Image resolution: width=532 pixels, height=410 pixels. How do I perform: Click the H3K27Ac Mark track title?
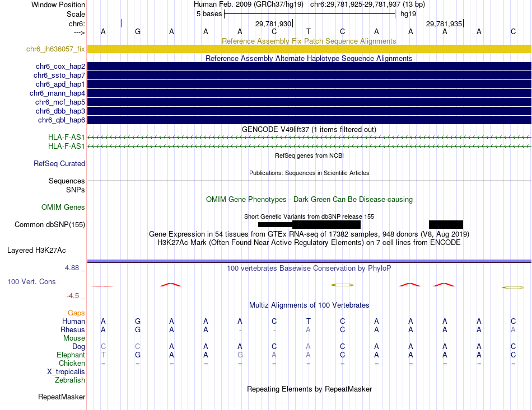click(x=309, y=243)
